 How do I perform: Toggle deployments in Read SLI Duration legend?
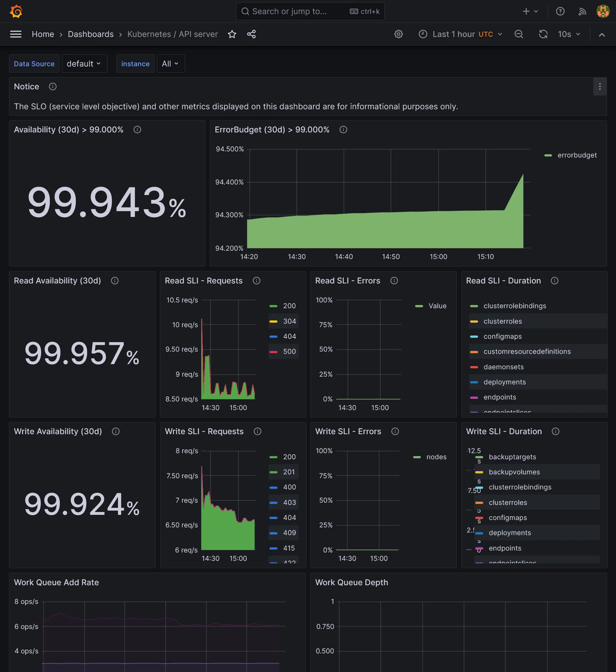coord(505,382)
